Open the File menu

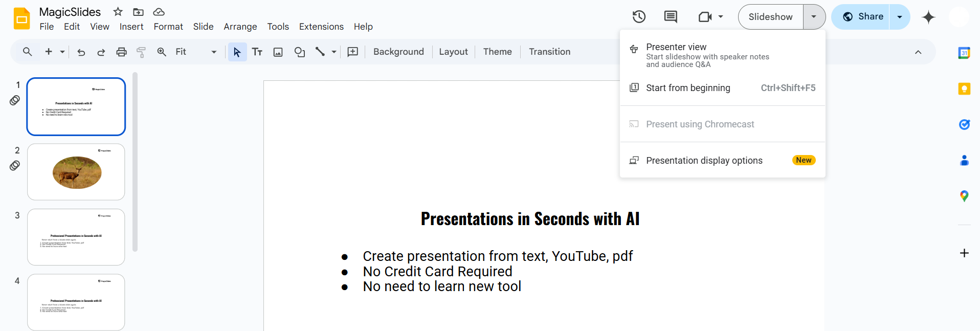(47, 27)
